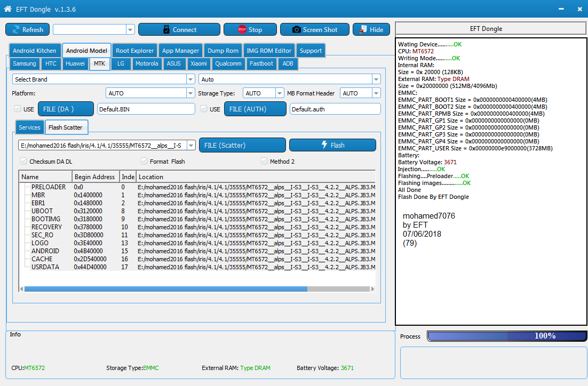Open the MB Format Header dropdown

[376, 93]
